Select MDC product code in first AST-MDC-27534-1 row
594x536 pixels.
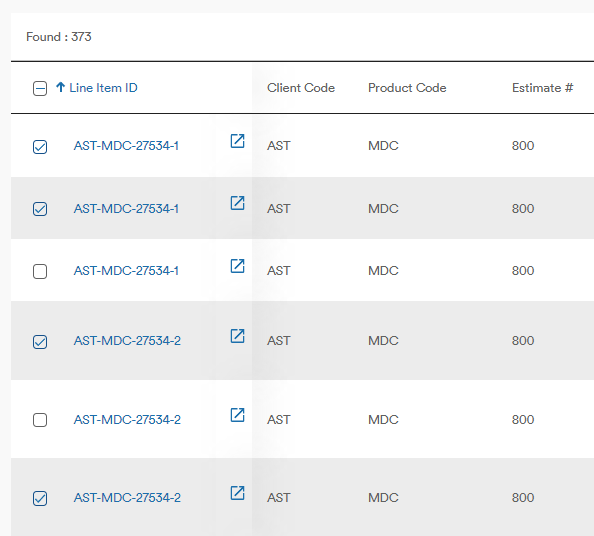click(383, 145)
